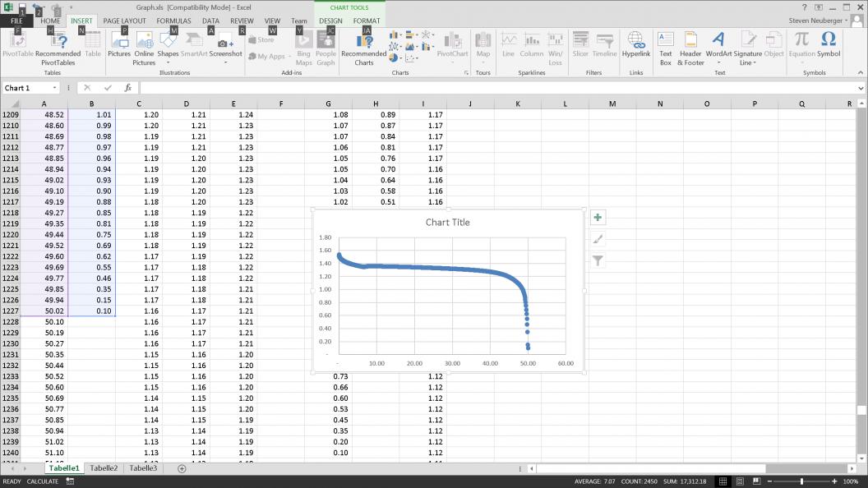This screenshot has height=488, width=868.
Task: Click the zoom slider handle
Action: coord(801,481)
